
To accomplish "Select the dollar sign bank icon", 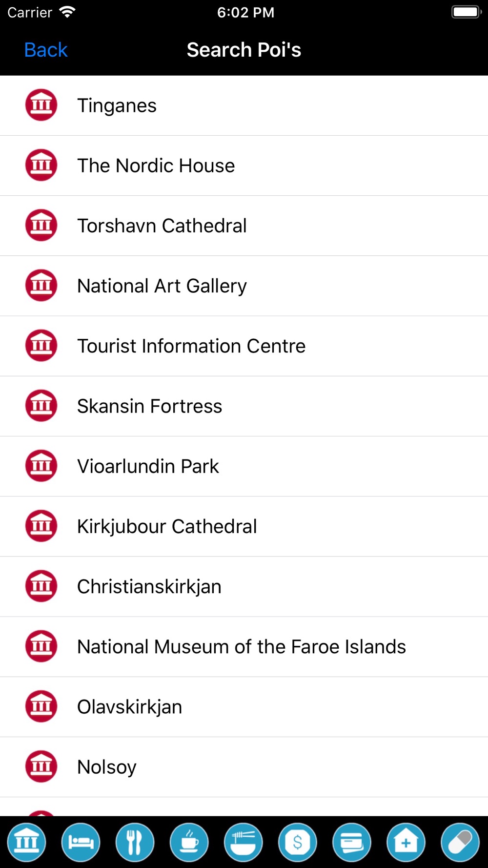I will coord(298,842).
